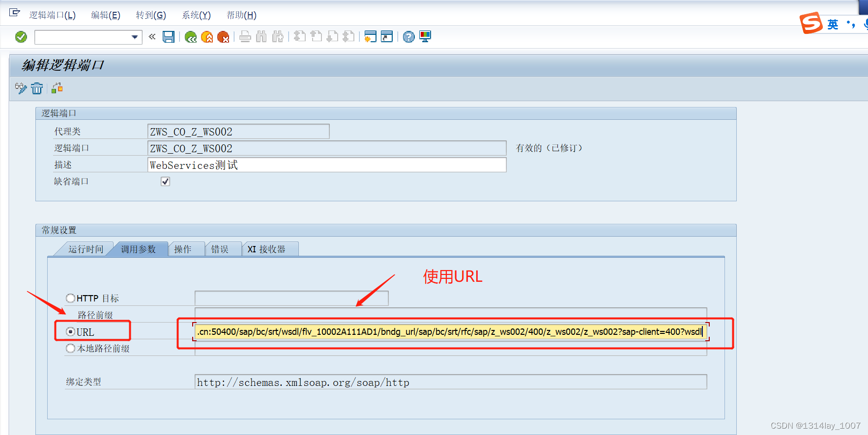
Task: Go to the Last Page icon
Action: click(x=348, y=37)
